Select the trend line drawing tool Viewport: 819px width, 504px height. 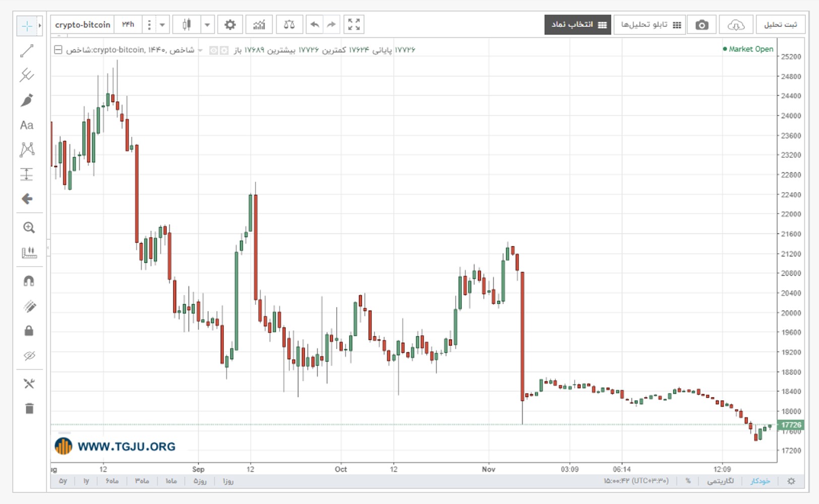pos(27,50)
